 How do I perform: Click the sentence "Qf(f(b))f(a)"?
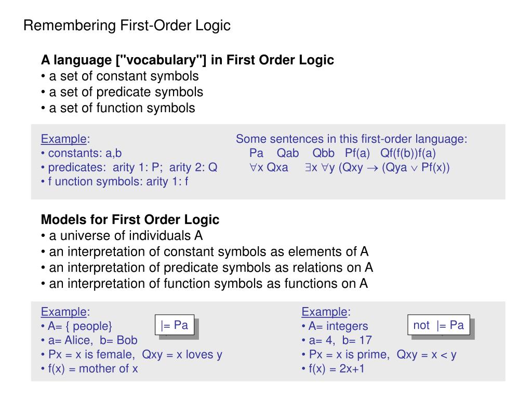[408, 153]
